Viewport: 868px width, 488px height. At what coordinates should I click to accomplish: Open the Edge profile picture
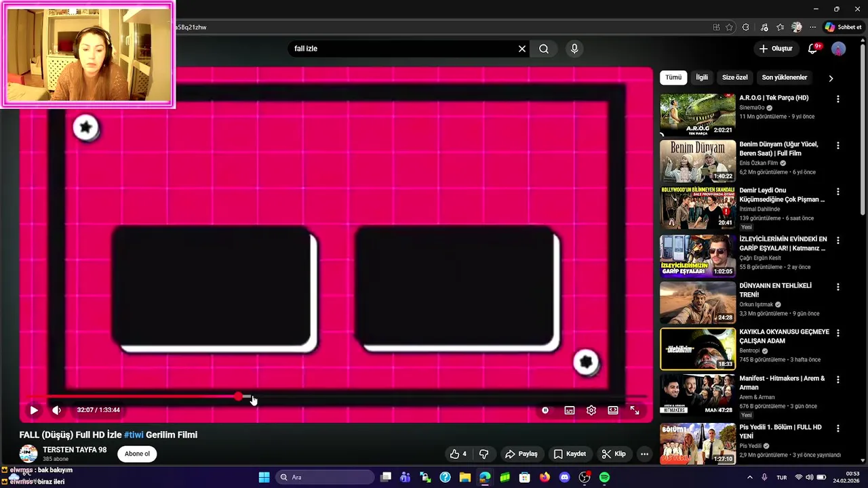797,27
